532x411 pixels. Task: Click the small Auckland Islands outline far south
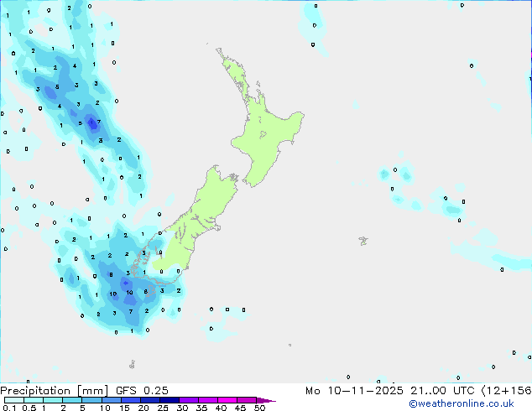(x=133, y=365)
